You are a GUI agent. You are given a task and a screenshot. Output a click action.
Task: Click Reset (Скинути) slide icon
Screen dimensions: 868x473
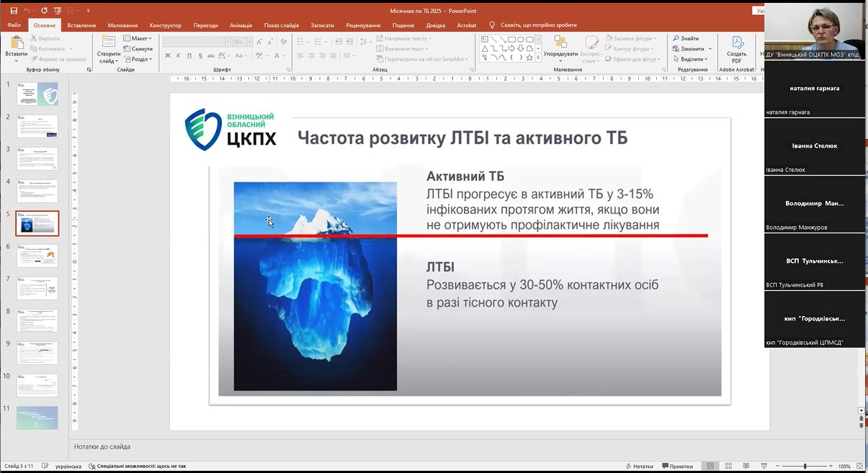[x=127, y=49]
